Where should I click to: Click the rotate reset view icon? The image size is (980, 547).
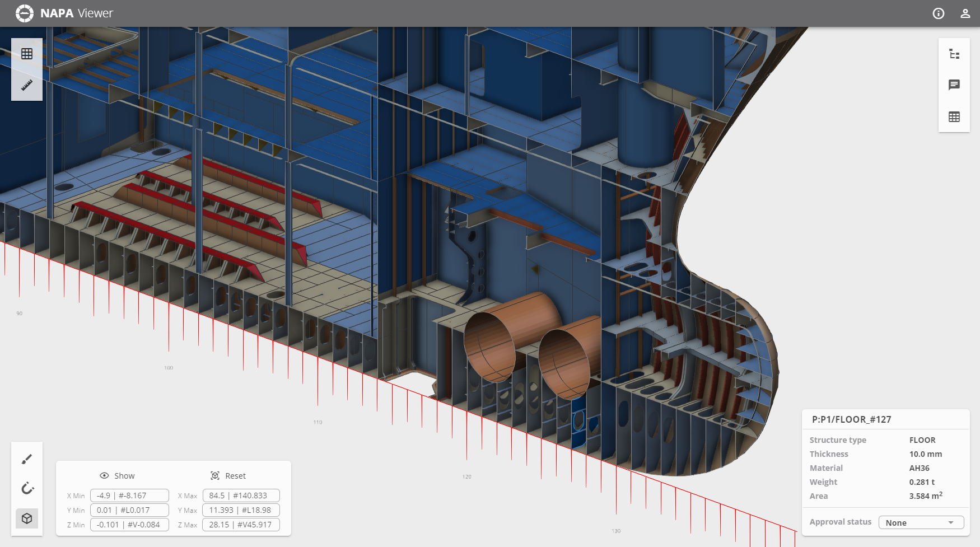click(x=27, y=488)
